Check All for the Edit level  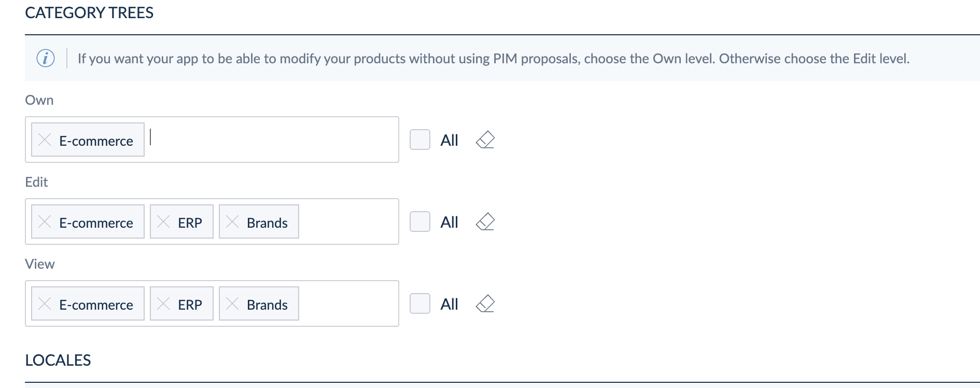pyautogui.click(x=419, y=221)
